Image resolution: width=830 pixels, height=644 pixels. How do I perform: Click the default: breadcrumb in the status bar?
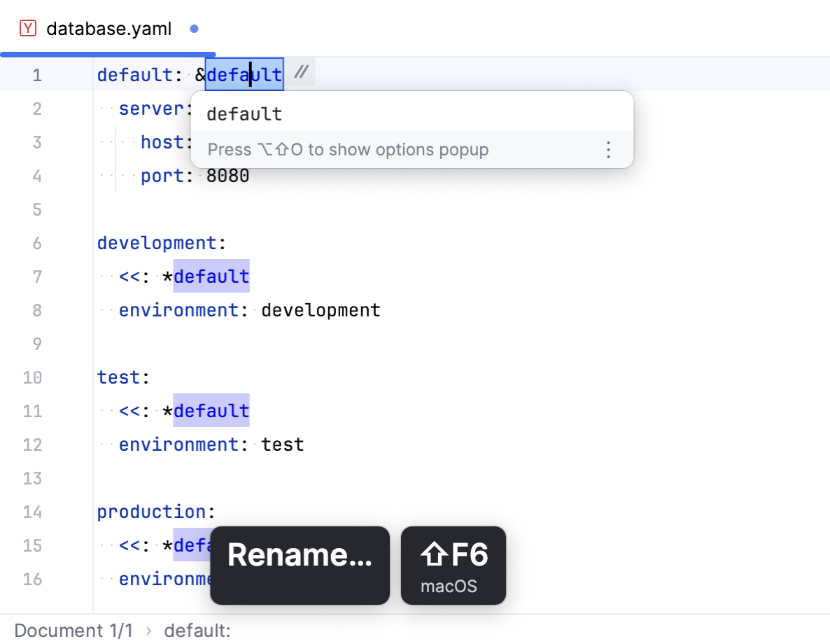click(197, 630)
